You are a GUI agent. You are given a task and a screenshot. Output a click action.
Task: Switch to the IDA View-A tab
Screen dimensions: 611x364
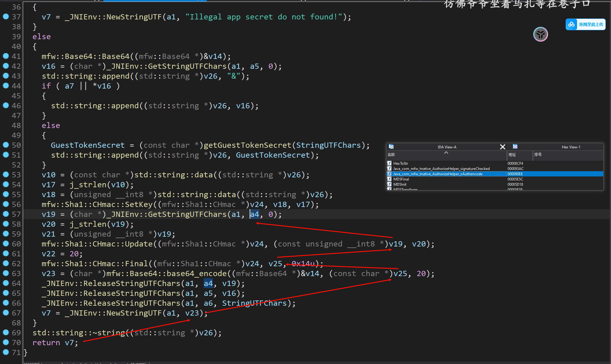point(447,147)
